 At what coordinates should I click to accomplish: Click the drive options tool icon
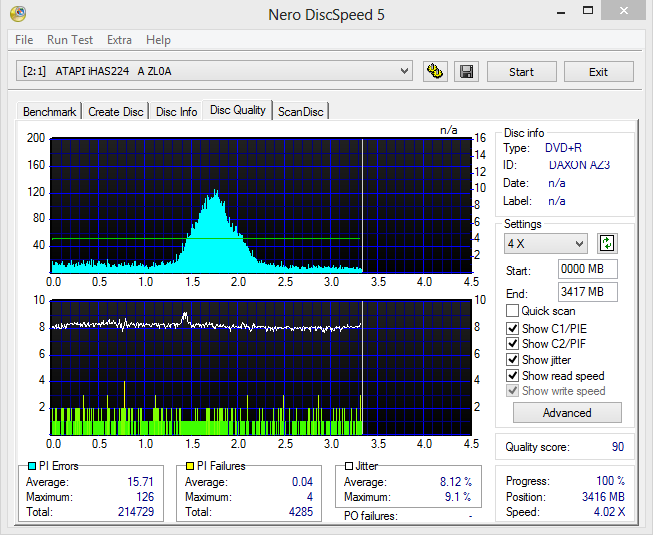pyautogui.click(x=435, y=71)
